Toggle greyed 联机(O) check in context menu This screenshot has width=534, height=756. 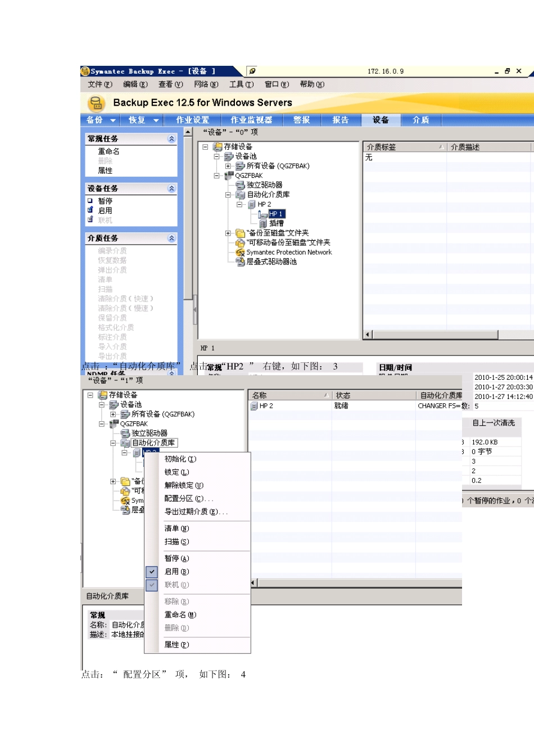152,585
